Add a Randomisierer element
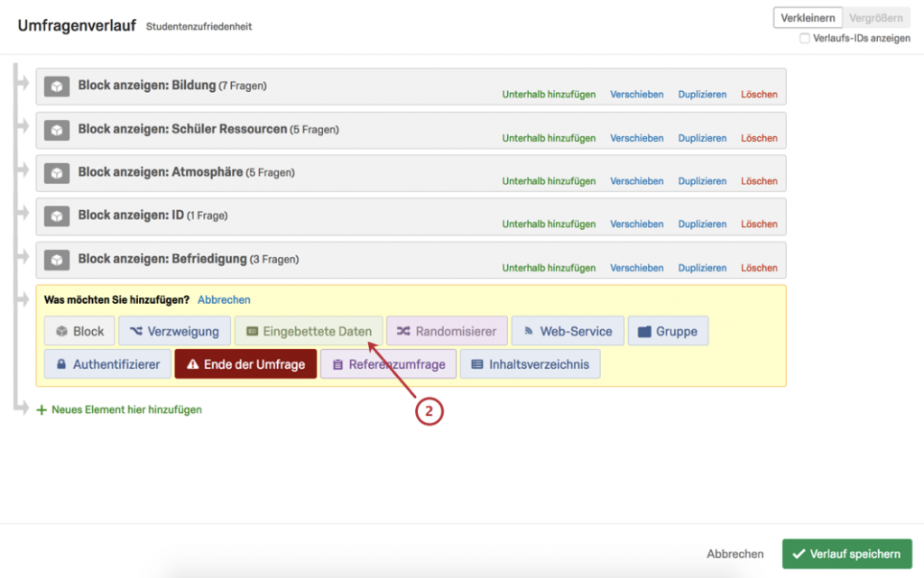This screenshot has height=578, width=924. pyautogui.click(x=447, y=331)
